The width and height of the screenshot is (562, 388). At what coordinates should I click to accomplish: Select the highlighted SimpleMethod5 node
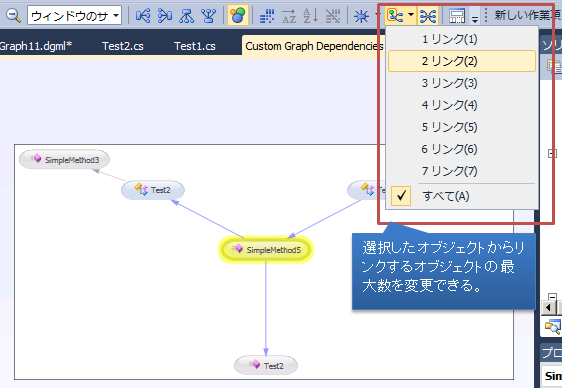click(x=266, y=250)
